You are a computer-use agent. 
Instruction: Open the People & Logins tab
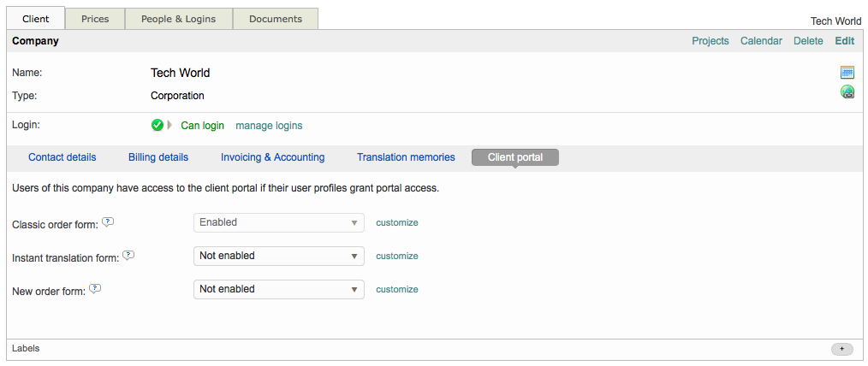(x=178, y=19)
